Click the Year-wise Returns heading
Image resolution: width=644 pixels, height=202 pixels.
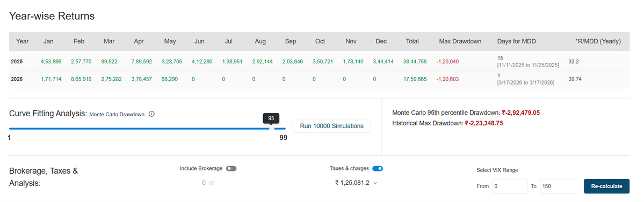click(52, 17)
